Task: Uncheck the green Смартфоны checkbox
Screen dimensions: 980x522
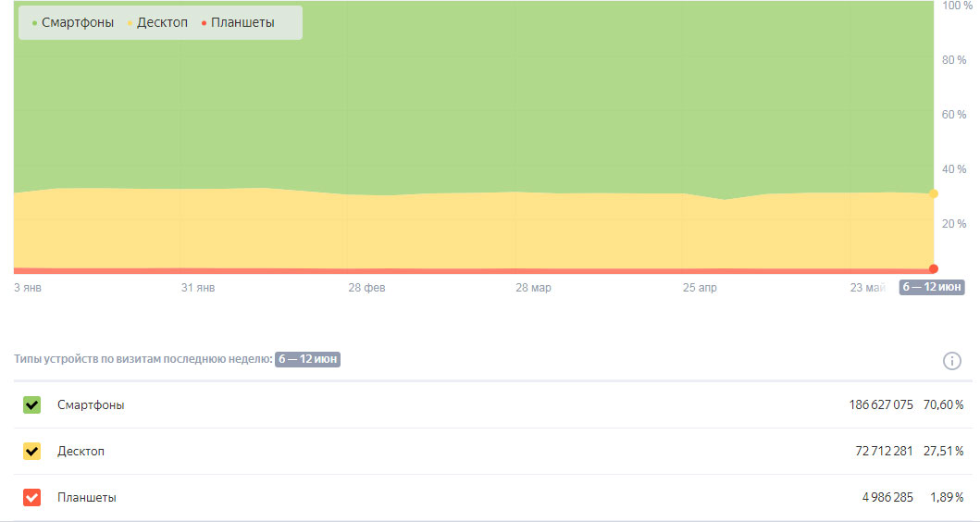Action: click(x=32, y=404)
